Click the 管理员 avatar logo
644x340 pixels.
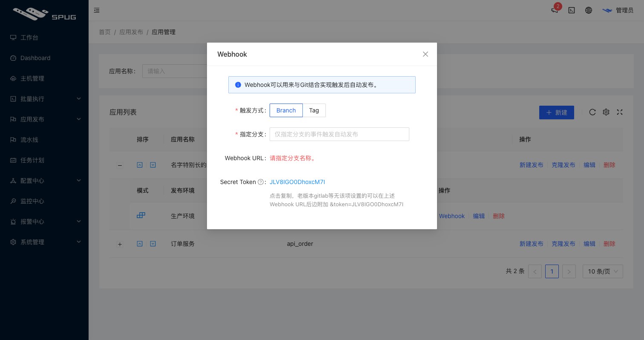[607, 10]
